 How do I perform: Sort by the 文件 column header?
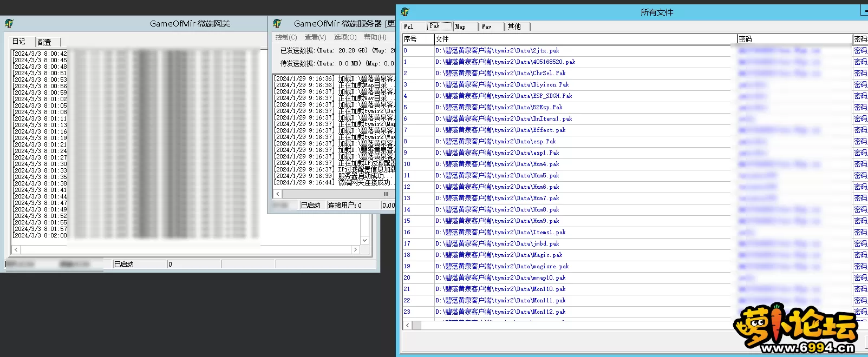(585, 39)
